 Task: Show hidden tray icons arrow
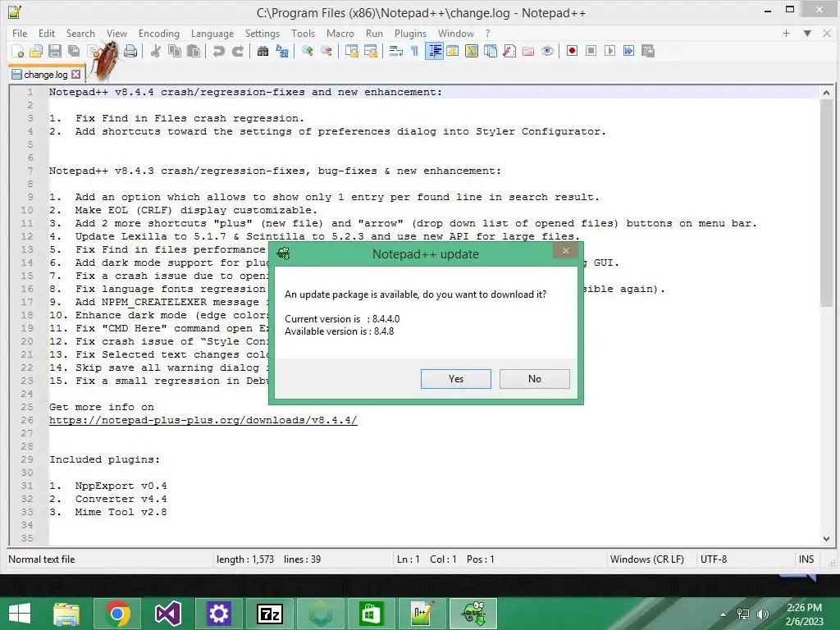(x=724, y=614)
